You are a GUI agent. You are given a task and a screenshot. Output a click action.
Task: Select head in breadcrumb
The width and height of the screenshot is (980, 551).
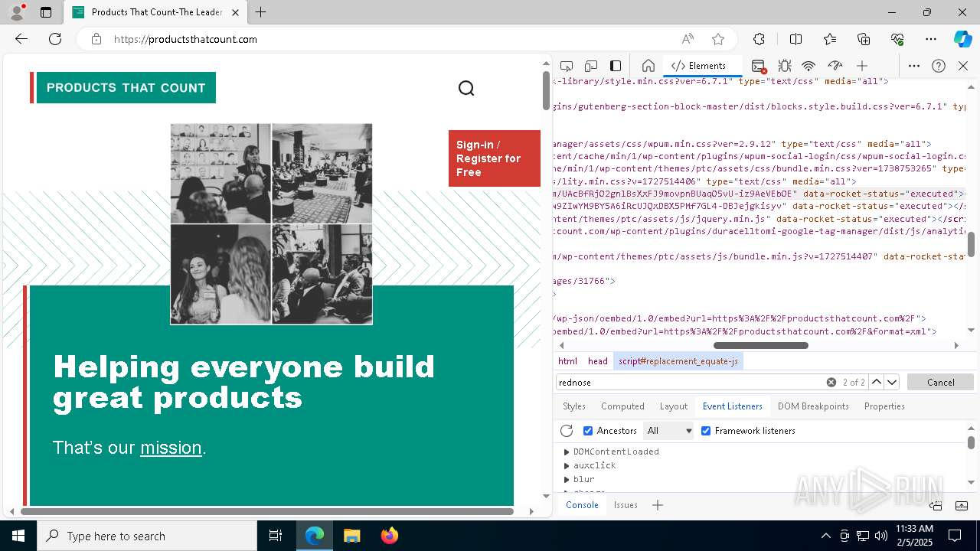(598, 361)
